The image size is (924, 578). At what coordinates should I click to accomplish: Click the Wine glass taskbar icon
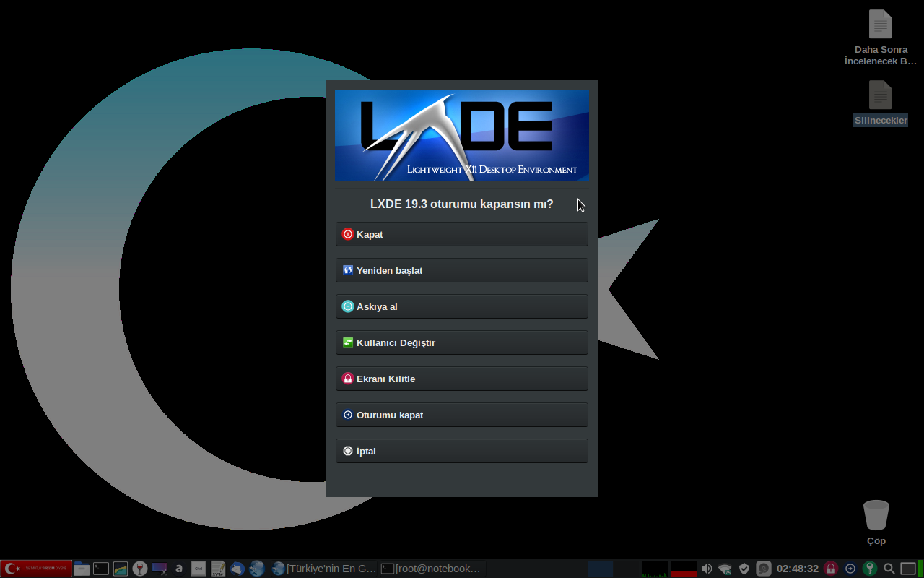click(140, 569)
